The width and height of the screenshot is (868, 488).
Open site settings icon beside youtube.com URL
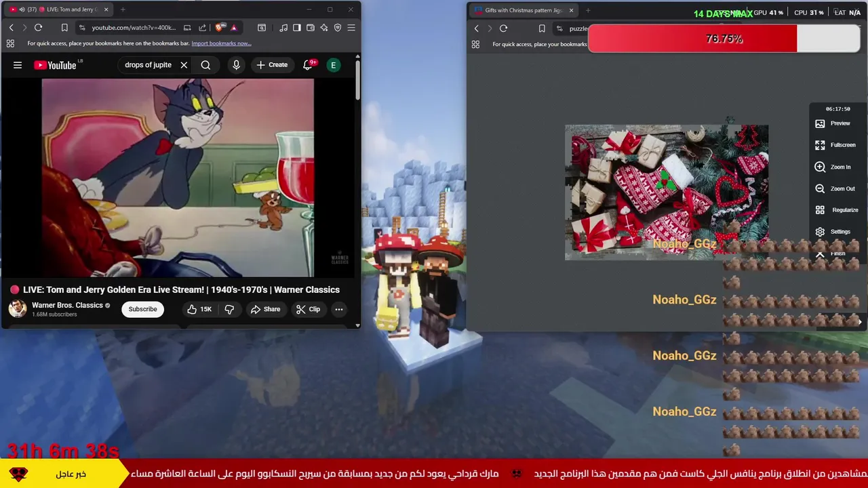81,28
